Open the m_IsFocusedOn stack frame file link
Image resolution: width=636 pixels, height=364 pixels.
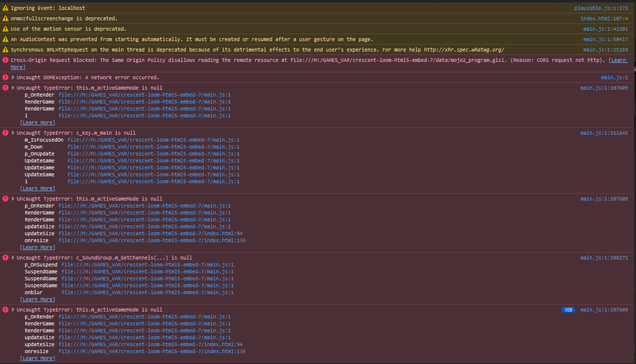[x=153, y=140]
